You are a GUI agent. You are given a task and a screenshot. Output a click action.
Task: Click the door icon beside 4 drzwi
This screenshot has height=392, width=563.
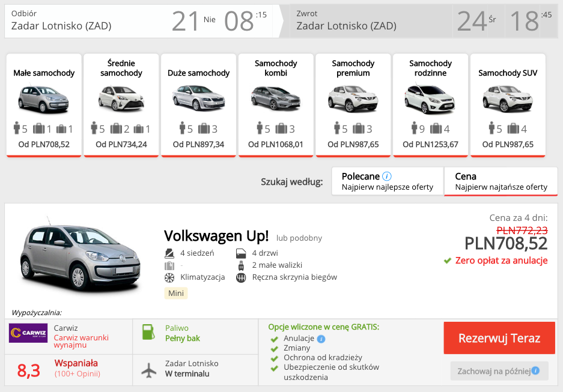tap(241, 253)
